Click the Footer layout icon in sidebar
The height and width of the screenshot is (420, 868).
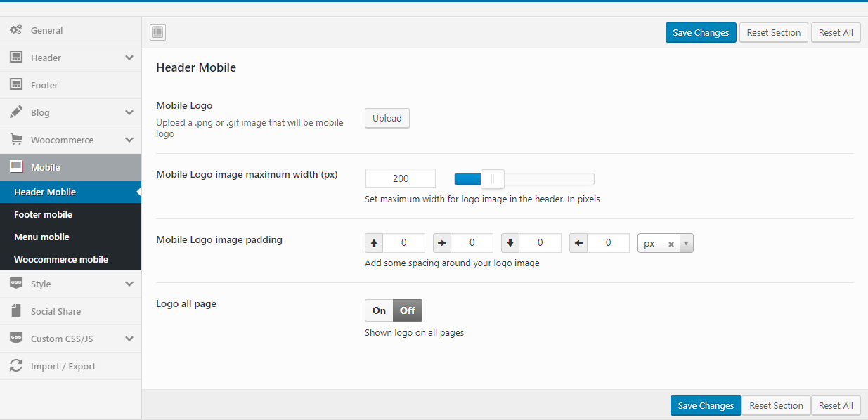coord(15,85)
